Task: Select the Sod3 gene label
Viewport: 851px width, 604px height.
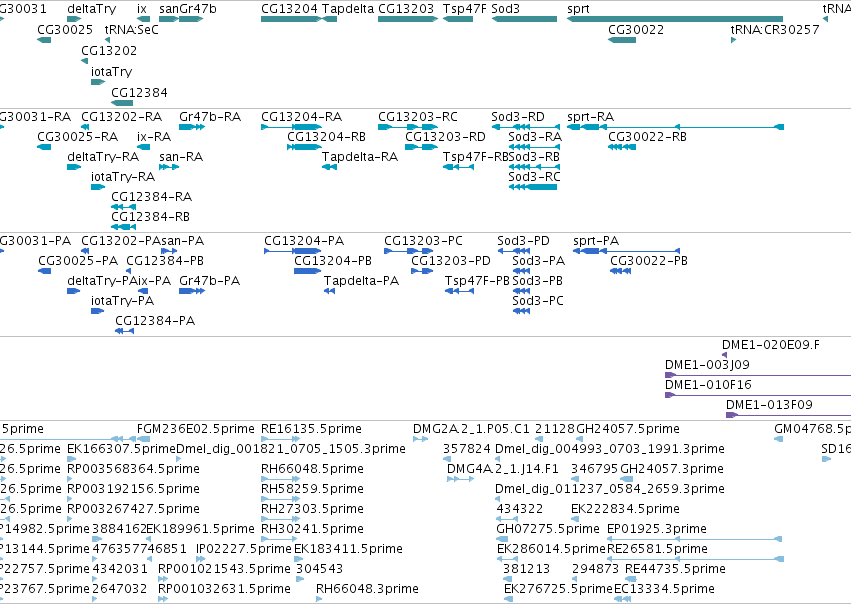Action: tap(505, 9)
